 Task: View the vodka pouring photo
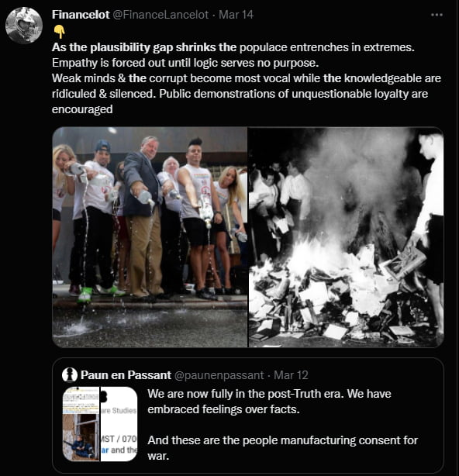pyautogui.click(x=150, y=237)
